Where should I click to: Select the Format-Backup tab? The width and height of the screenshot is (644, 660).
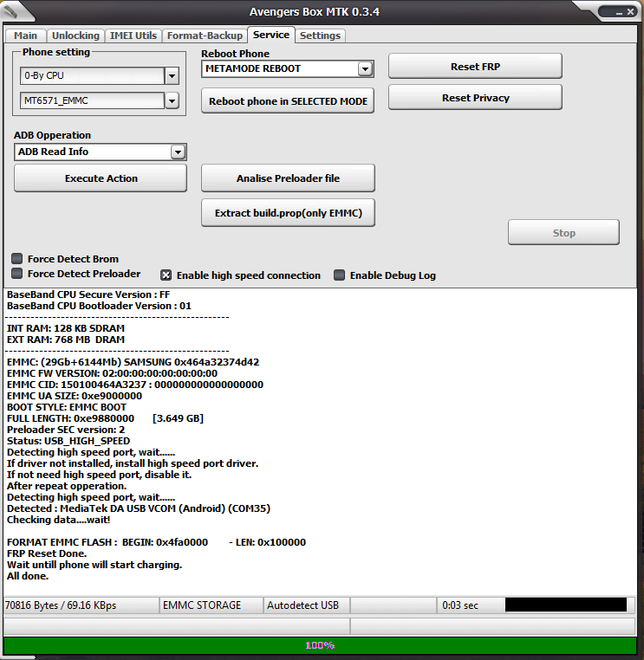click(205, 36)
